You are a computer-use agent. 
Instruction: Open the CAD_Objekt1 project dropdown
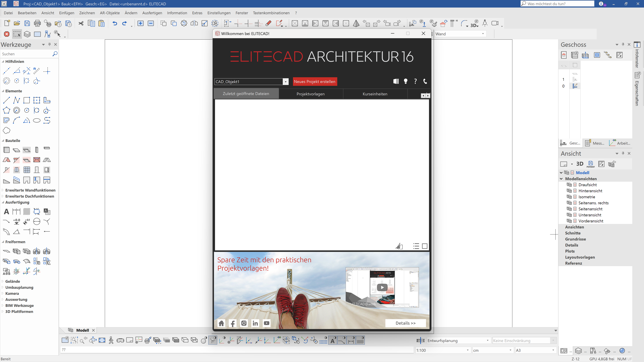click(x=285, y=82)
